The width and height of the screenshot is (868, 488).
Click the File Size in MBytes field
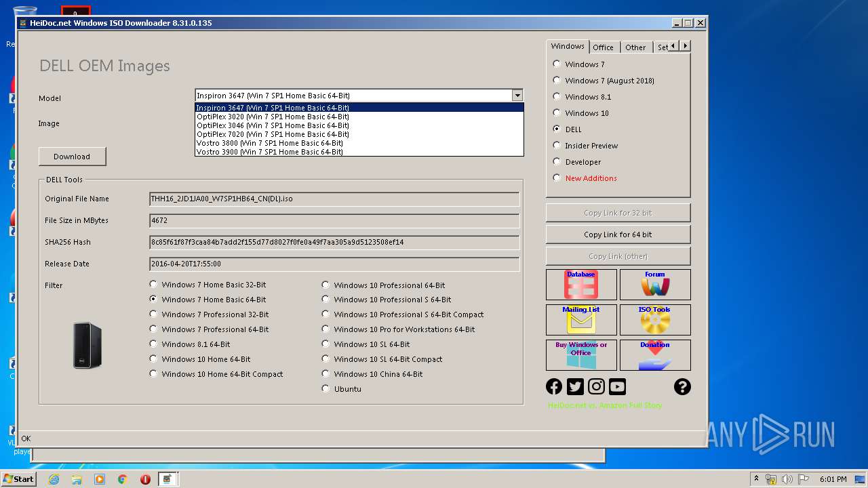334,221
